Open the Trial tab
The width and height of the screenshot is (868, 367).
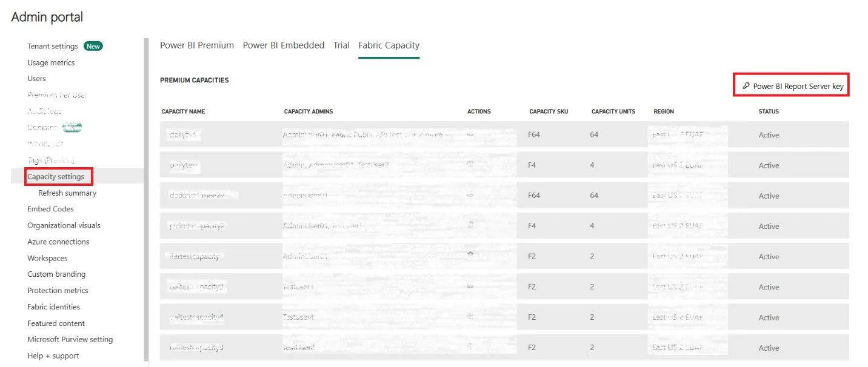coord(341,45)
